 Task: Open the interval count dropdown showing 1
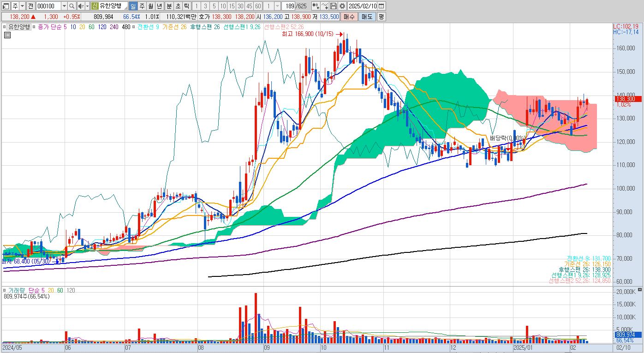277,6
